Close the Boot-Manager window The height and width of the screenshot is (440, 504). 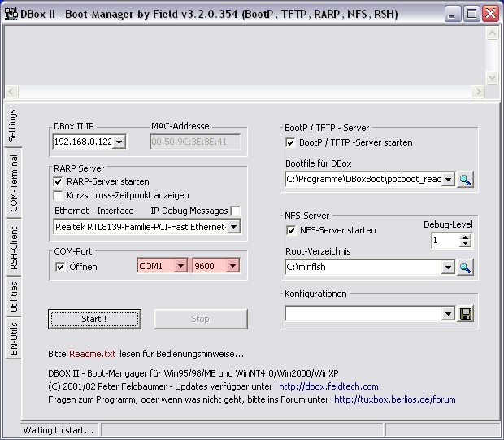click(490, 14)
